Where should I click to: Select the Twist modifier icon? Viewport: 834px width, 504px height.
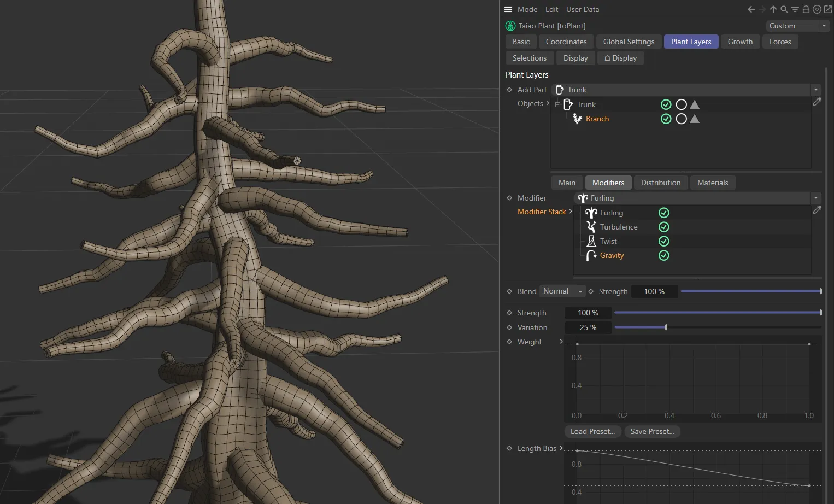[592, 241]
